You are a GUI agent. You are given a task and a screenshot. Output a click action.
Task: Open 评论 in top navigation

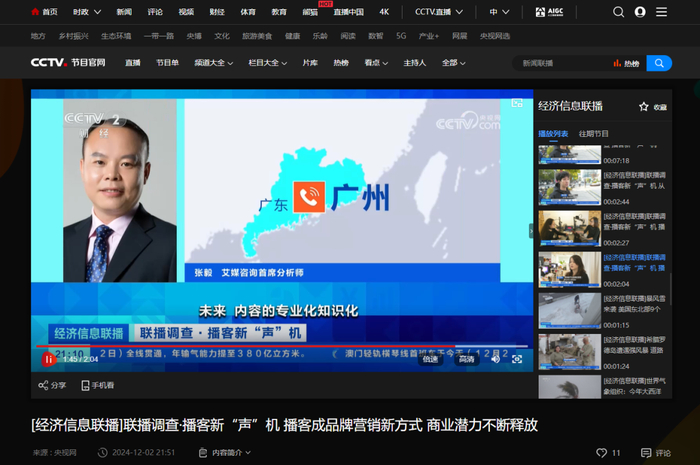[x=155, y=12]
